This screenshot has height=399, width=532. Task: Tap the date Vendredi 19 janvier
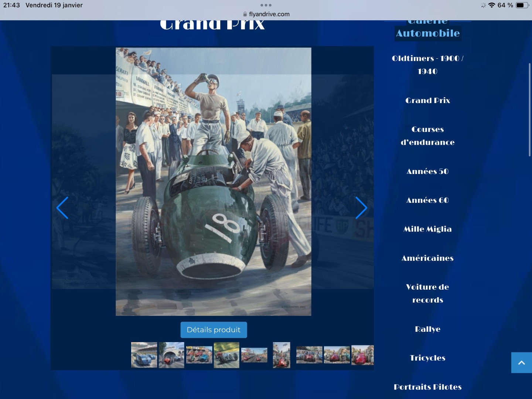point(54,5)
